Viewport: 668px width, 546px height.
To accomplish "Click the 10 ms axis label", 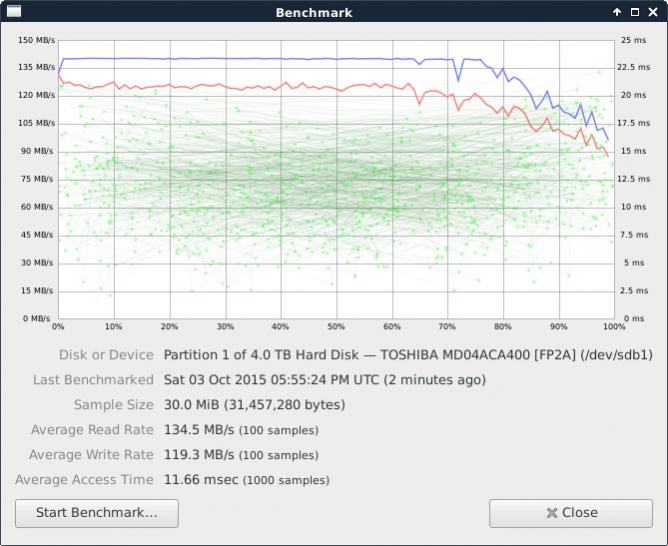I will pos(634,207).
